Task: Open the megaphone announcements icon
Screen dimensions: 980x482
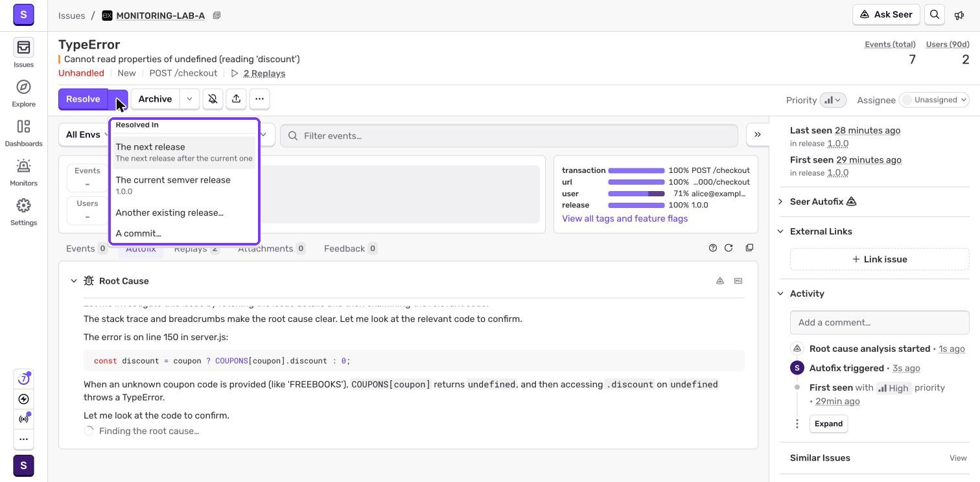Action: point(959,15)
